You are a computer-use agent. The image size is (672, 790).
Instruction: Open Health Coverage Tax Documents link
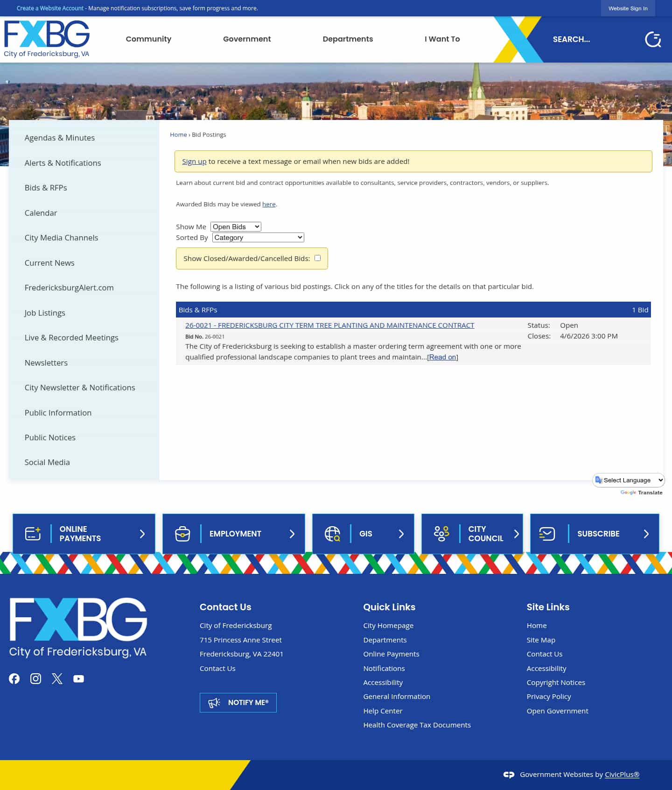tap(417, 725)
